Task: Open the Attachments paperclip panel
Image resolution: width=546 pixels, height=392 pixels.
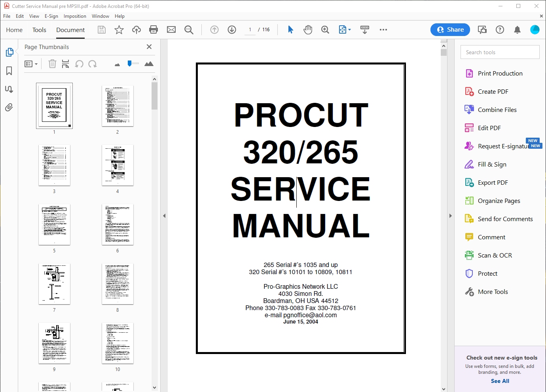Action: 9,107
